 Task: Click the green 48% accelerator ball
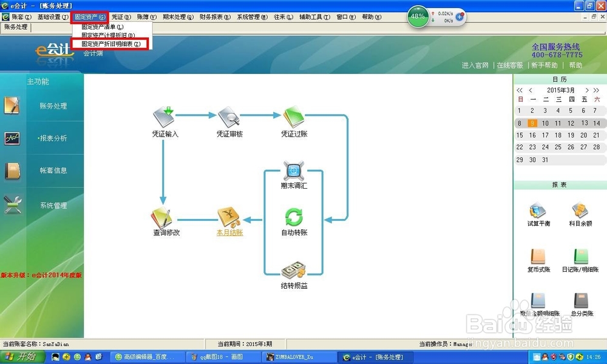click(418, 16)
